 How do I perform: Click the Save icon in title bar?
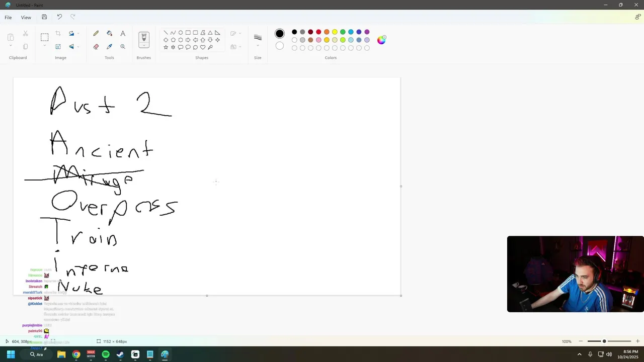tap(44, 17)
